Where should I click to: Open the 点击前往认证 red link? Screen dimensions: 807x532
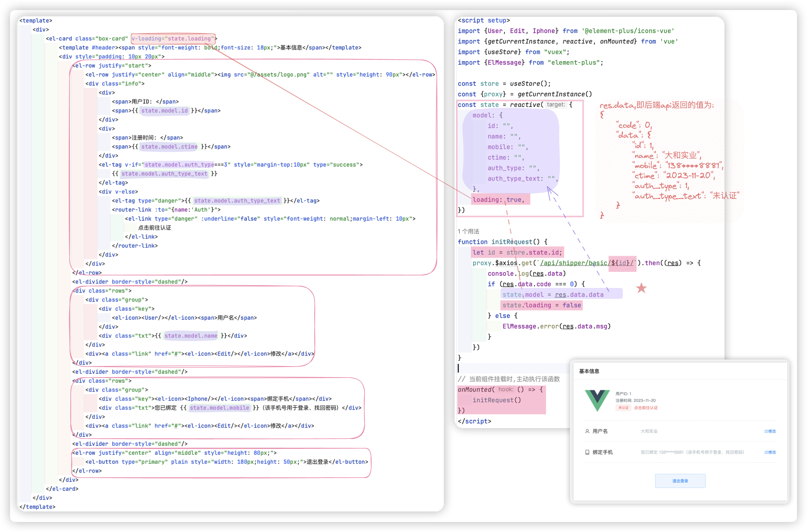(x=646, y=408)
